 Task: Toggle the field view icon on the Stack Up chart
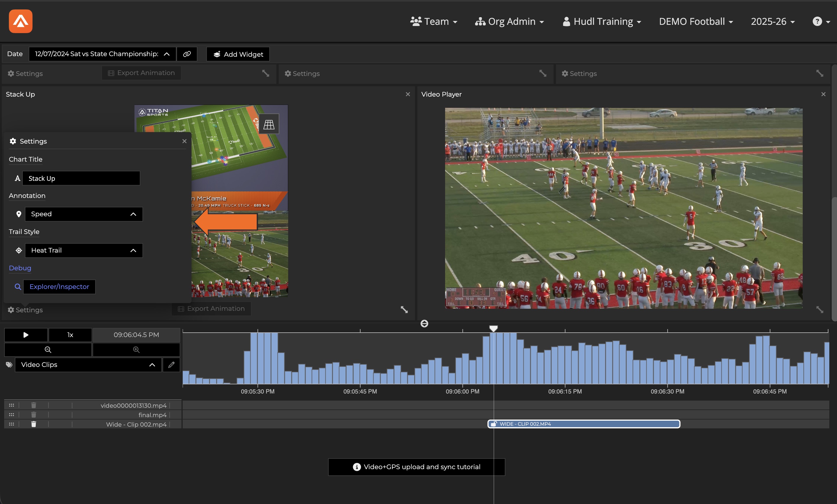coord(269,124)
